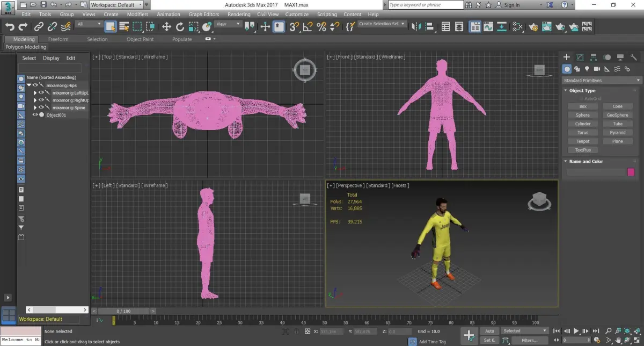Open the Rendered Frame Window
Screen dimensions: 644x346
click(x=547, y=26)
